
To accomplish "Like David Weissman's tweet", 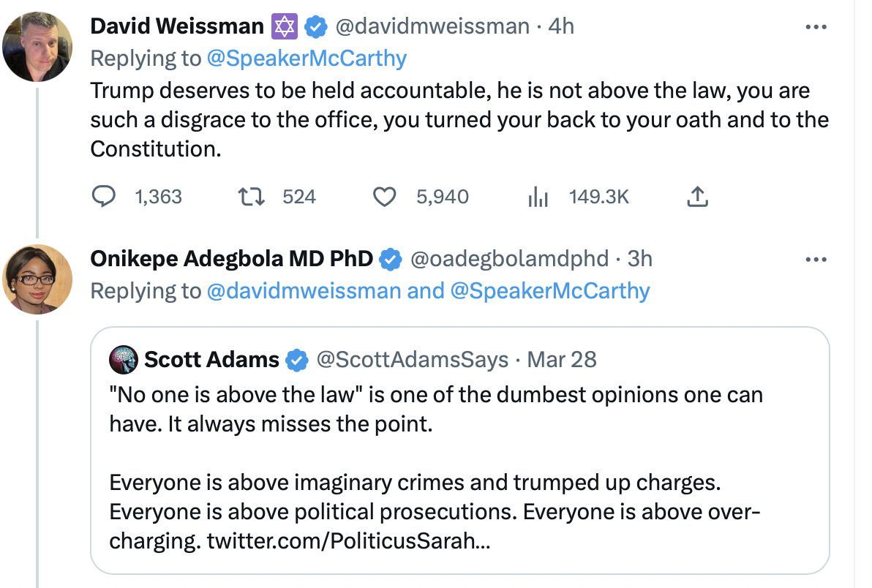I will [x=385, y=197].
